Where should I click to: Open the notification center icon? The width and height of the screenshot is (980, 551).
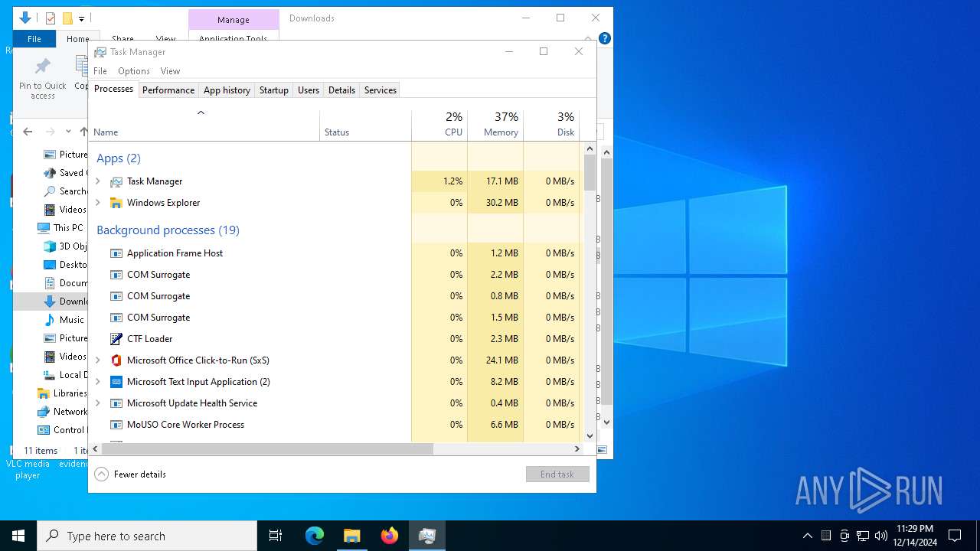[x=955, y=536]
